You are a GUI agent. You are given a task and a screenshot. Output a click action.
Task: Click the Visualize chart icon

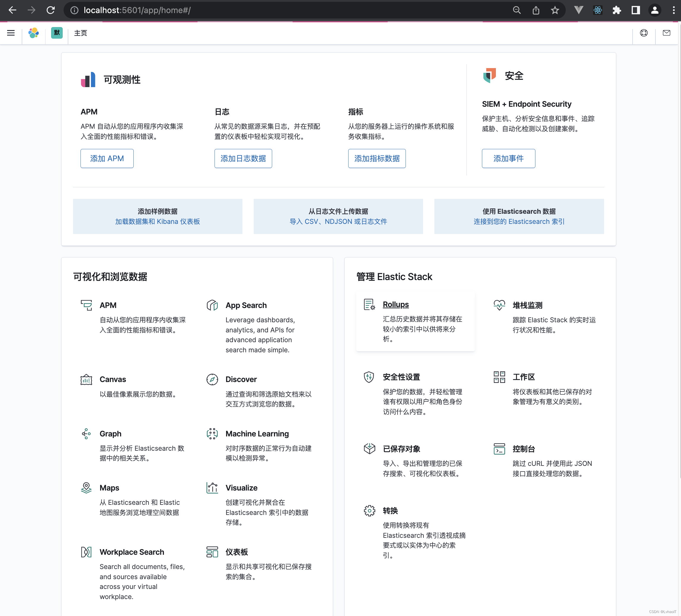pyautogui.click(x=212, y=488)
